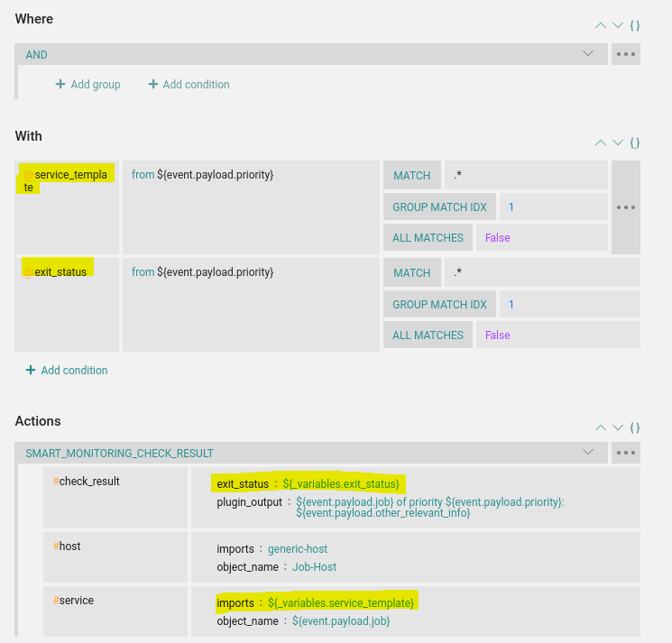Click the curly braces icon in Where section
The height and width of the screenshot is (643, 672).
(635, 26)
